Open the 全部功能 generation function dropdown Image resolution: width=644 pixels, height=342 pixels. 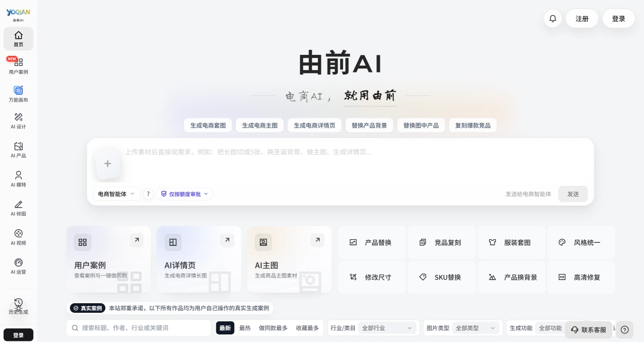(x=550, y=328)
